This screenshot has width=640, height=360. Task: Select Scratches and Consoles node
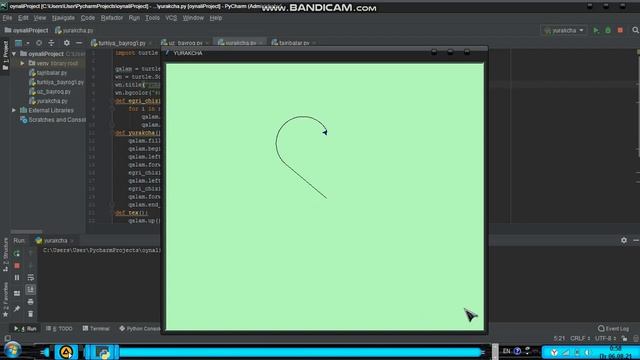tap(52, 120)
